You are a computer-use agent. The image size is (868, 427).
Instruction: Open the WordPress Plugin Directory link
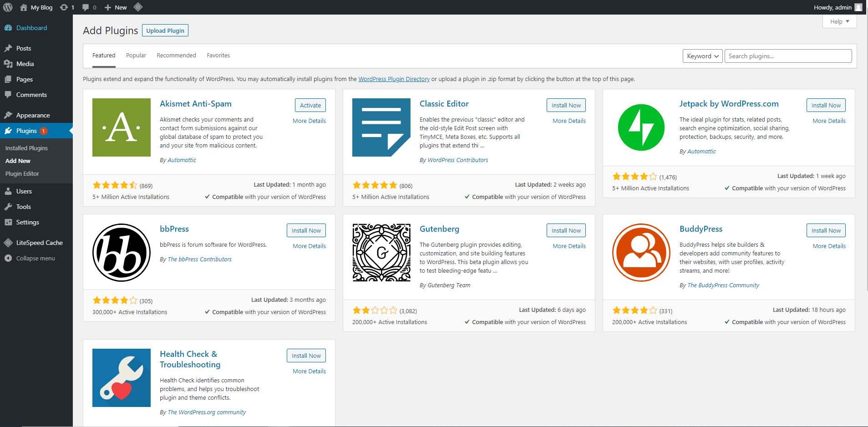click(x=394, y=79)
